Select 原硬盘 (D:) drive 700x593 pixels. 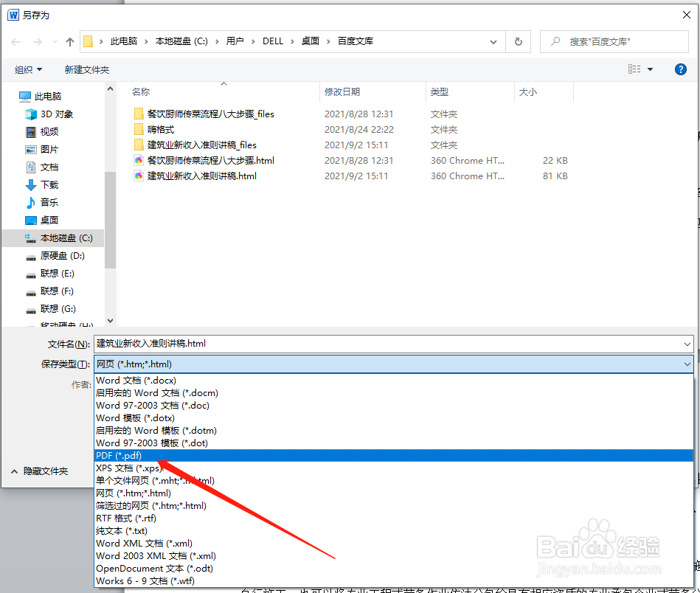click(55, 256)
